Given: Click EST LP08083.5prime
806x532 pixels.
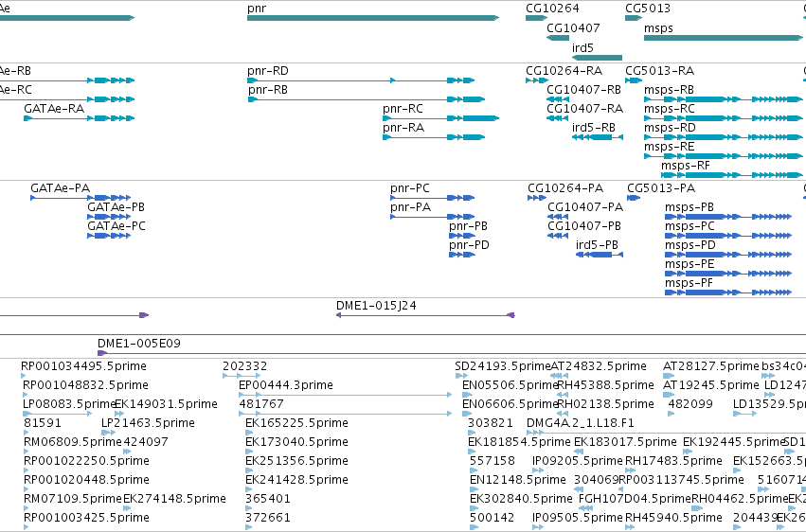Looking at the screenshot, I should coord(58,414).
